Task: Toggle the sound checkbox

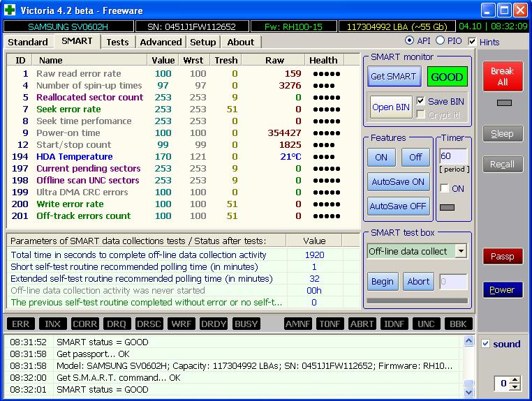Action: click(x=485, y=344)
